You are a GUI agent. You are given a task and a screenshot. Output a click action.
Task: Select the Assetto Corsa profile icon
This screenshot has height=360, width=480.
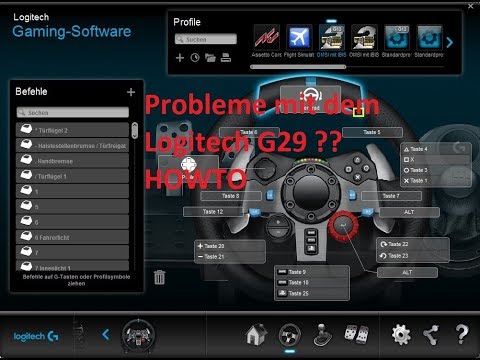267,37
